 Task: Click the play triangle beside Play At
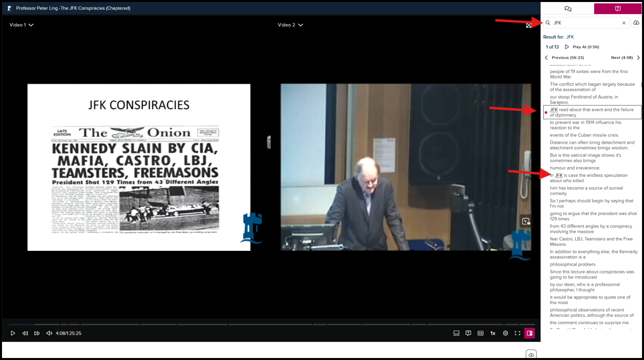(x=567, y=47)
